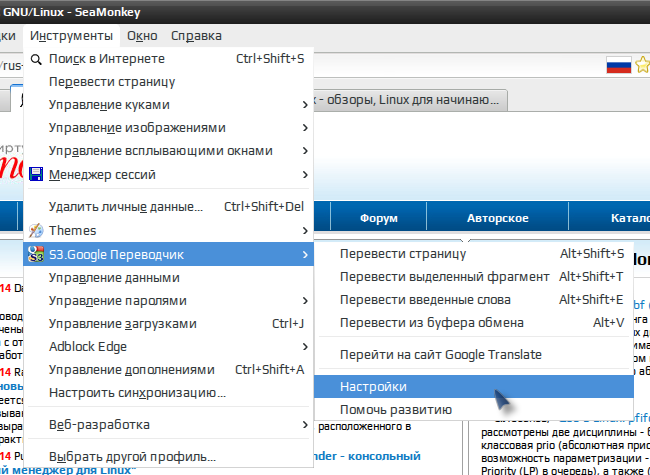Expand the Управление изображениями submenu arrow

click(x=305, y=128)
